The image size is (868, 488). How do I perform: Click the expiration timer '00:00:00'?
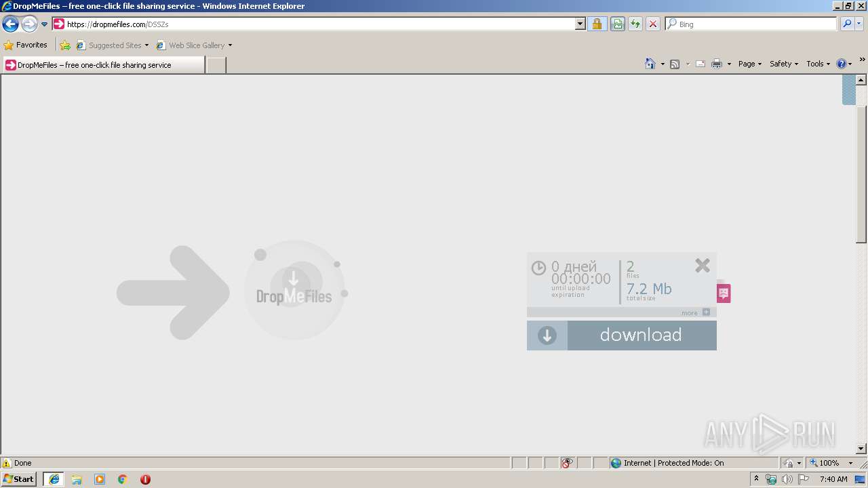(580, 279)
